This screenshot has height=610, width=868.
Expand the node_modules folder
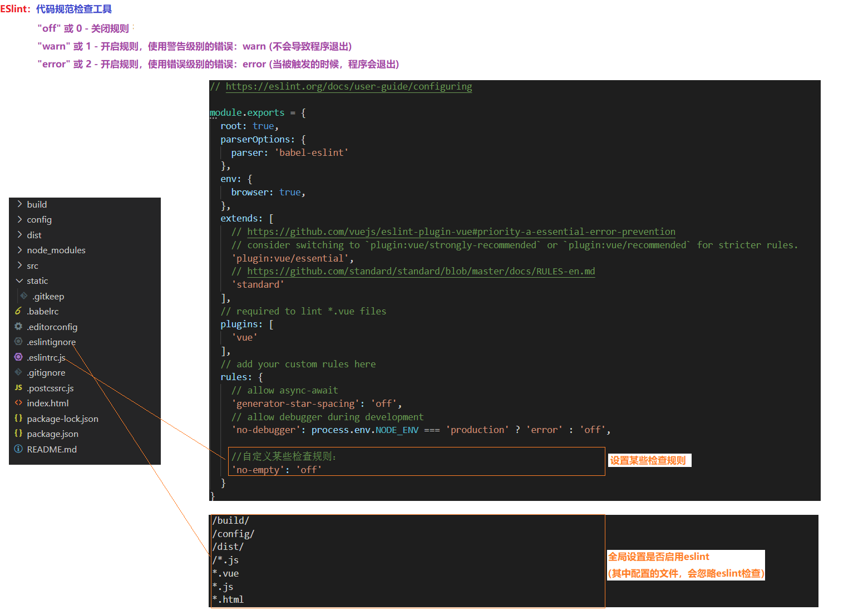tap(56, 250)
